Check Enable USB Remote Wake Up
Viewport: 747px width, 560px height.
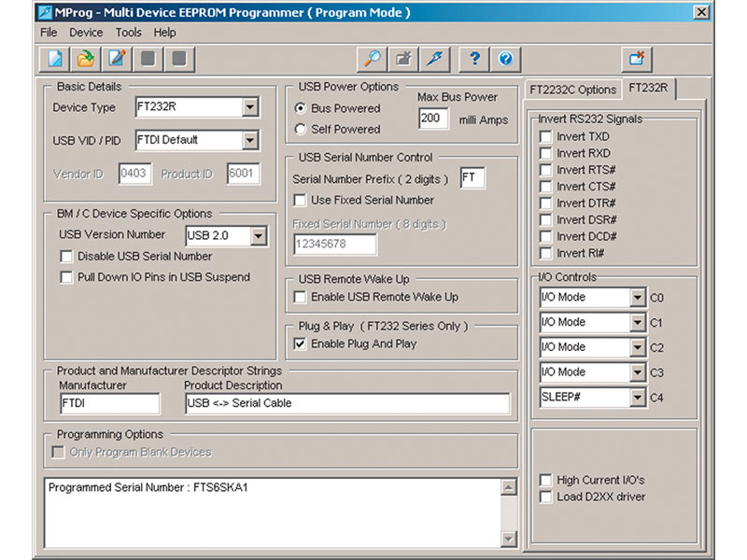tap(300, 297)
